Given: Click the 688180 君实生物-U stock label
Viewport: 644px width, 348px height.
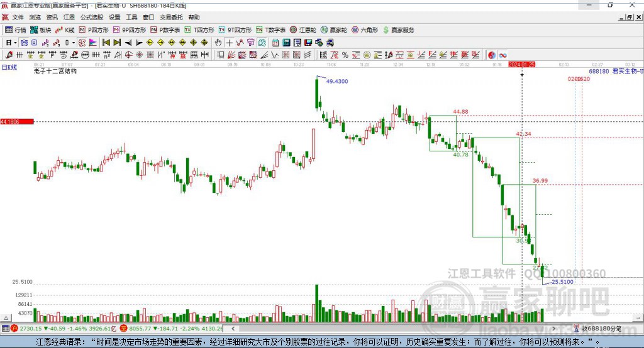Looking at the screenshot, I should (x=616, y=71).
